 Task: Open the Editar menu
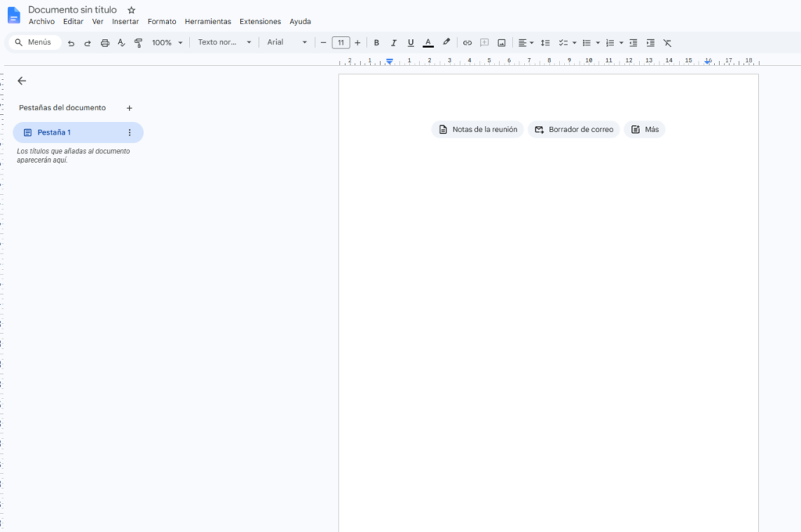(73, 21)
